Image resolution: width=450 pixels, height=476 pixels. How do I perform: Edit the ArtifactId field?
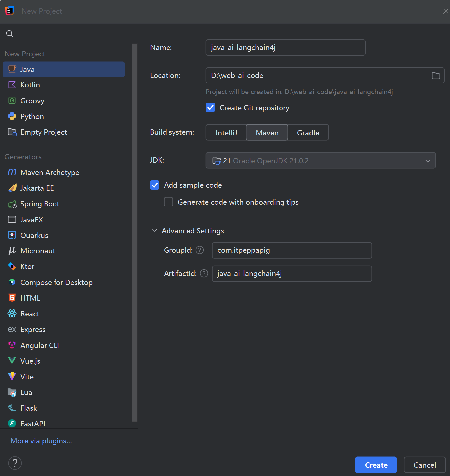tap(292, 274)
